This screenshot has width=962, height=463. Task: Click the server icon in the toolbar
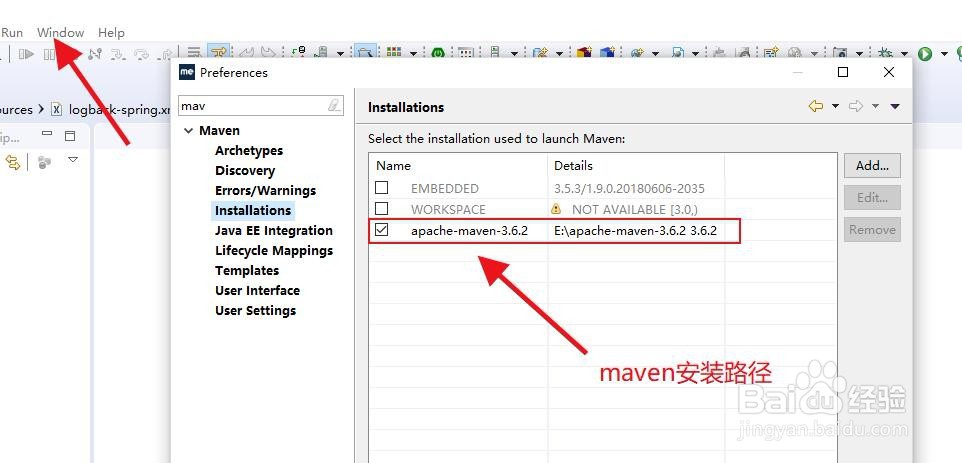pyautogui.click(x=495, y=53)
